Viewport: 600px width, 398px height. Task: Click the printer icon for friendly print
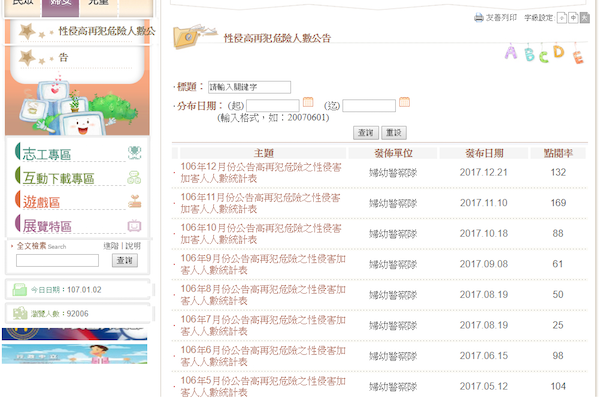[479, 17]
